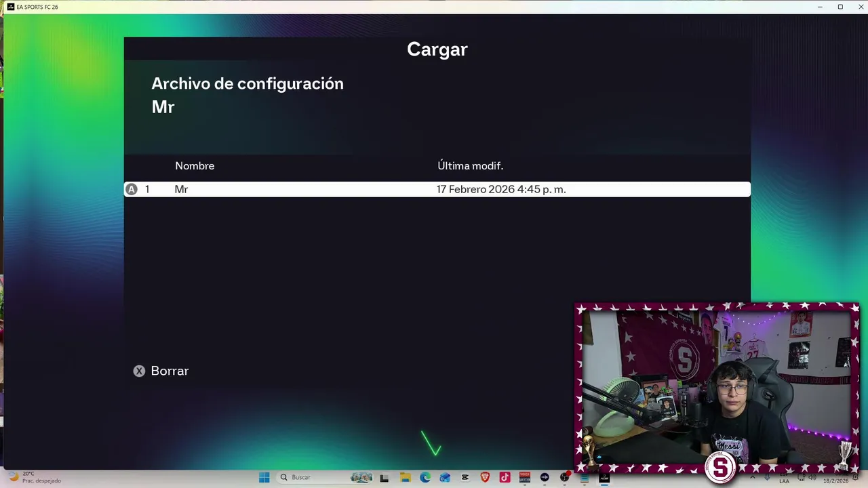Click the 18/2/2026 date in the taskbar

[x=836, y=481]
